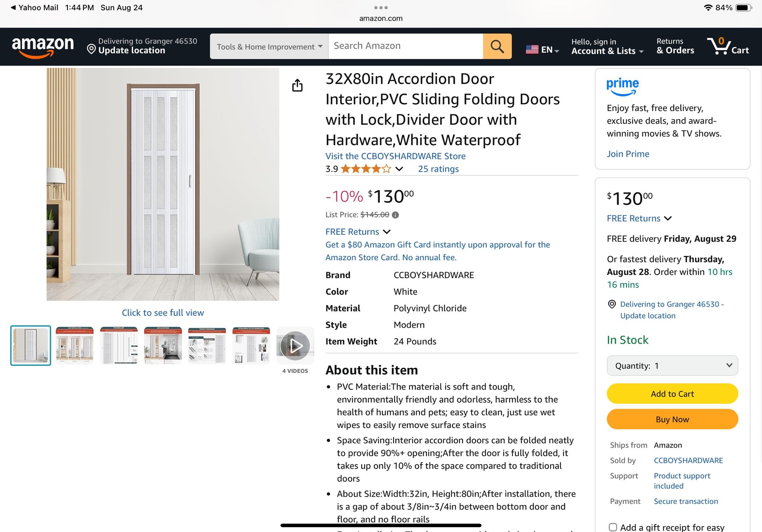Focus the Search Amazon input field
The height and width of the screenshot is (532, 762).
[x=405, y=46]
